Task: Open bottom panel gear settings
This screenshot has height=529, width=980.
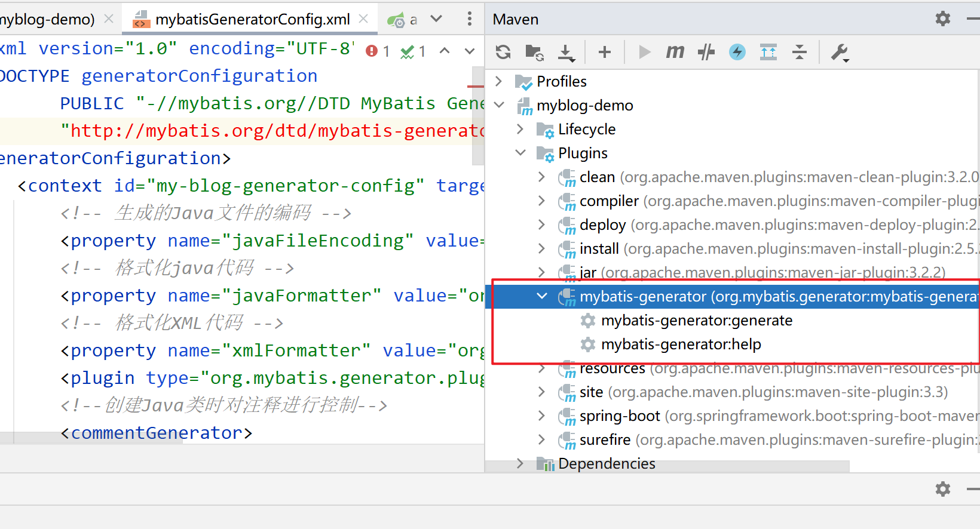Action: 943,490
